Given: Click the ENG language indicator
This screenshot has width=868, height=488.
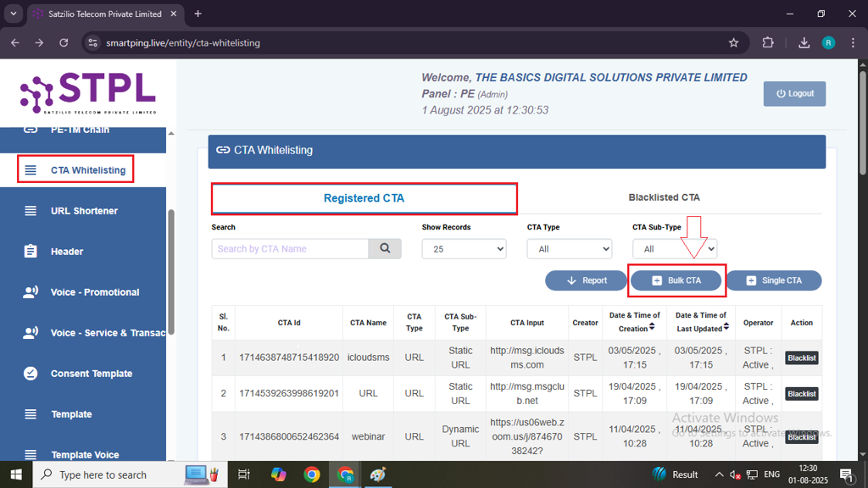Looking at the screenshot, I should pos(771,474).
